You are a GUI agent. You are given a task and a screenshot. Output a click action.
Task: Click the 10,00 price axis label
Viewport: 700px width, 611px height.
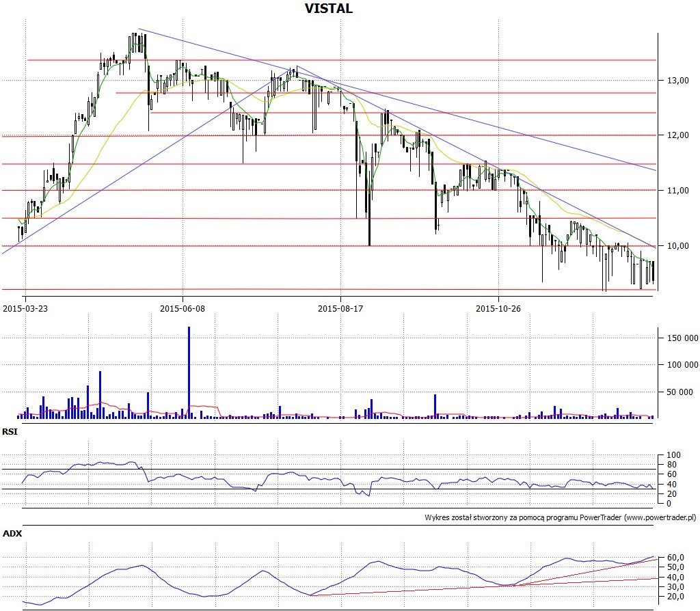(678, 246)
